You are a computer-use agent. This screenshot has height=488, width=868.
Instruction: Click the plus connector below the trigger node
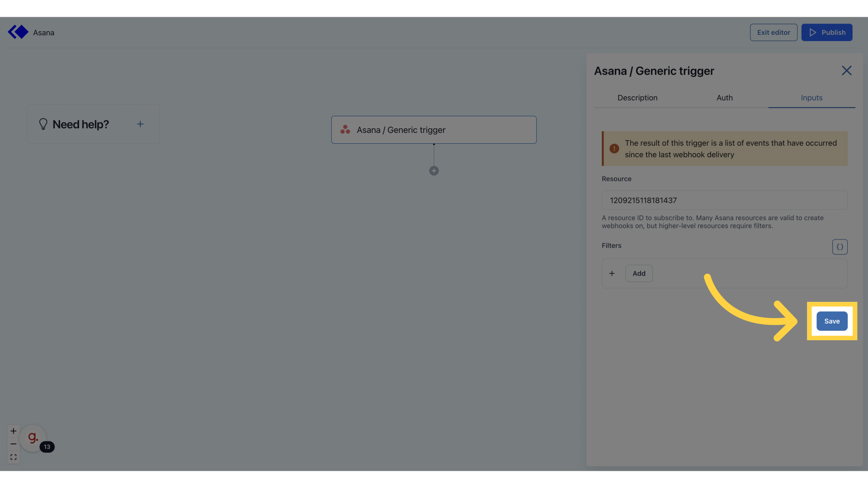click(434, 170)
